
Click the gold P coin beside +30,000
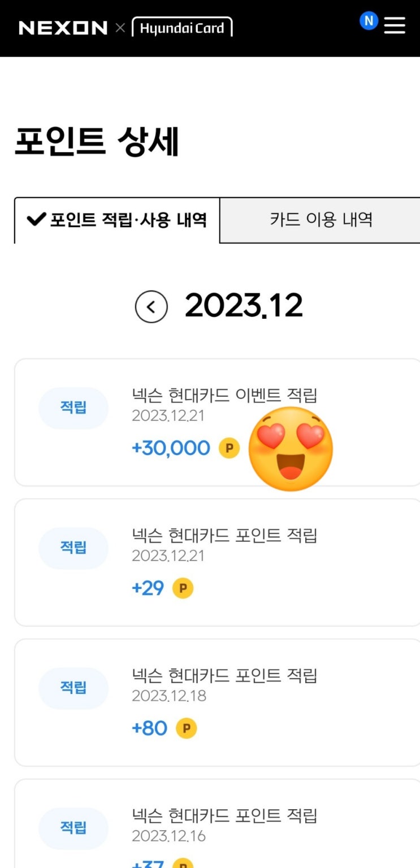tap(229, 448)
